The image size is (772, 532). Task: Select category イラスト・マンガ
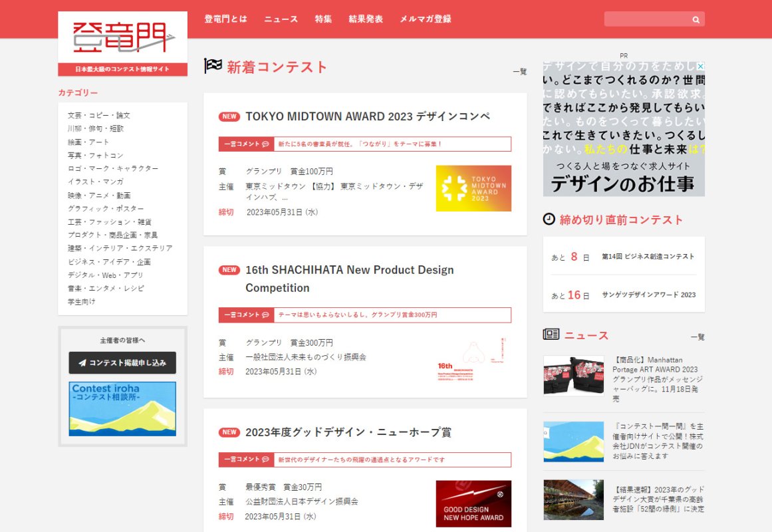(x=96, y=182)
